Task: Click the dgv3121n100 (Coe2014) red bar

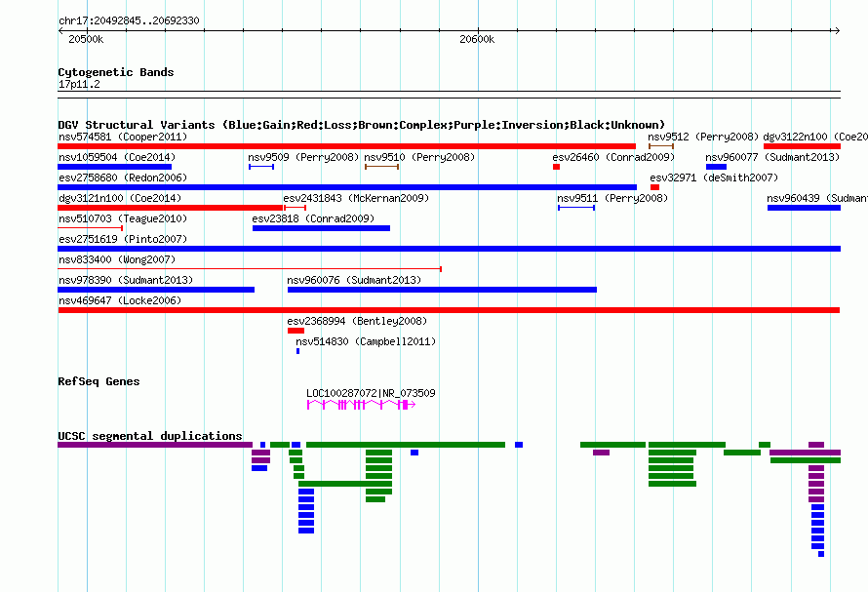Action: coord(171,208)
